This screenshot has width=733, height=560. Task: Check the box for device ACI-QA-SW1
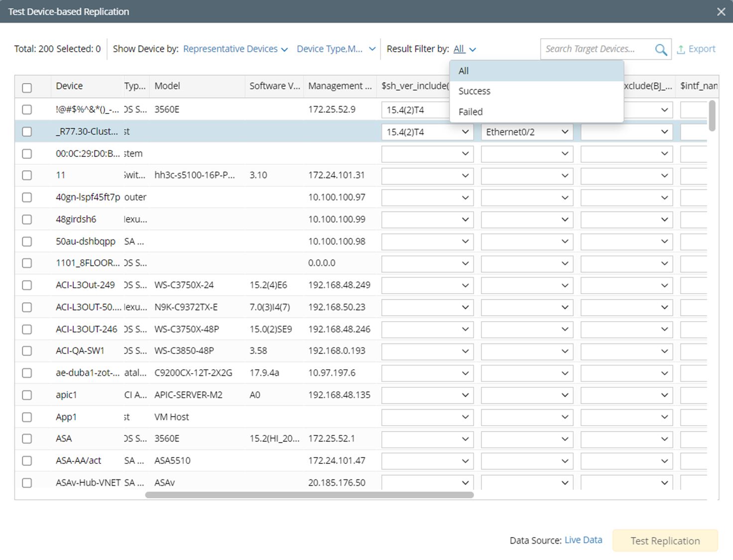[x=27, y=351]
